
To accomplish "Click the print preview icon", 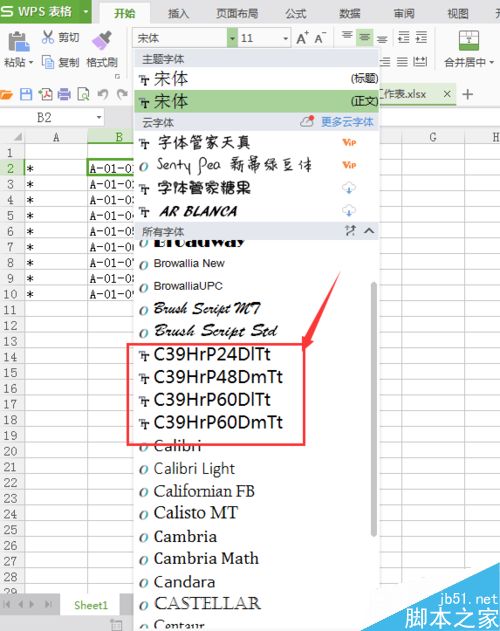I will 83,94.
